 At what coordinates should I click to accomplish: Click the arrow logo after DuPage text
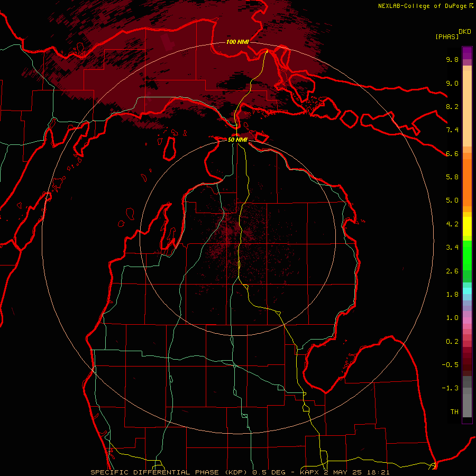click(471, 5)
